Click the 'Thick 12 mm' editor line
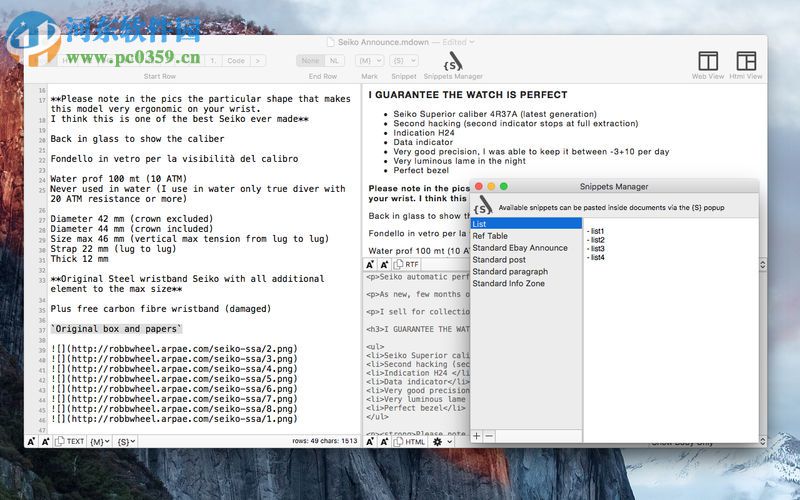The image size is (800, 500). coord(79,259)
